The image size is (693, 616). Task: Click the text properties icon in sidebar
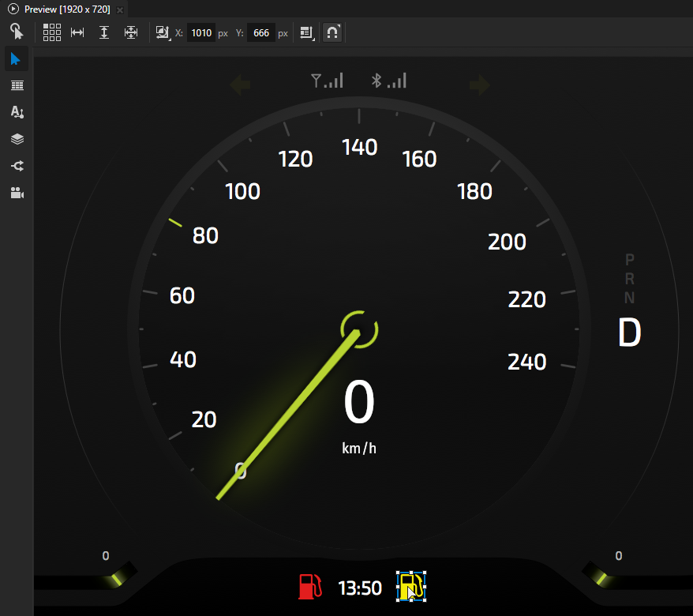[x=17, y=112]
